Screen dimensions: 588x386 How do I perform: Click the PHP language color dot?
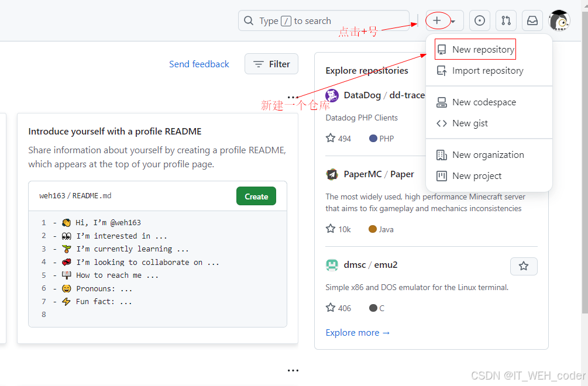(373, 138)
